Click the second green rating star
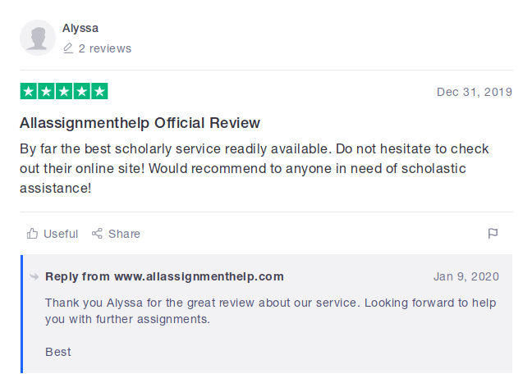This screenshot has height=392, width=532. pos(46,92)
